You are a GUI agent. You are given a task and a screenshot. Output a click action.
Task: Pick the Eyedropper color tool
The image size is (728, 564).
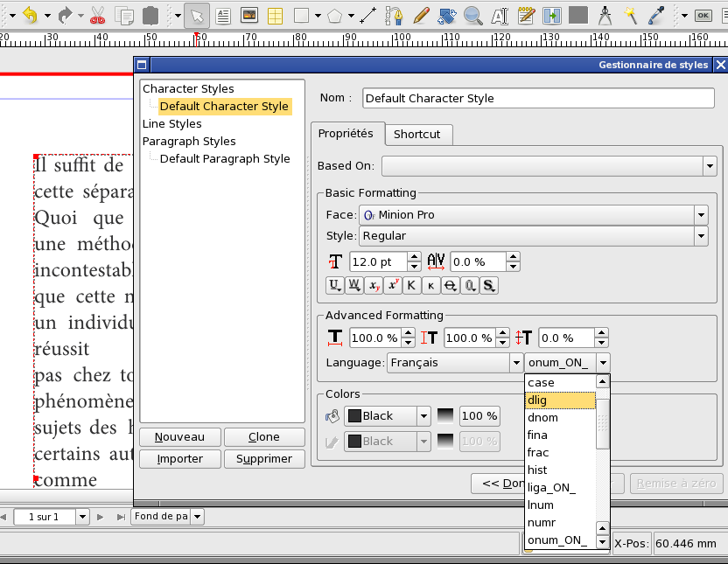655,15
